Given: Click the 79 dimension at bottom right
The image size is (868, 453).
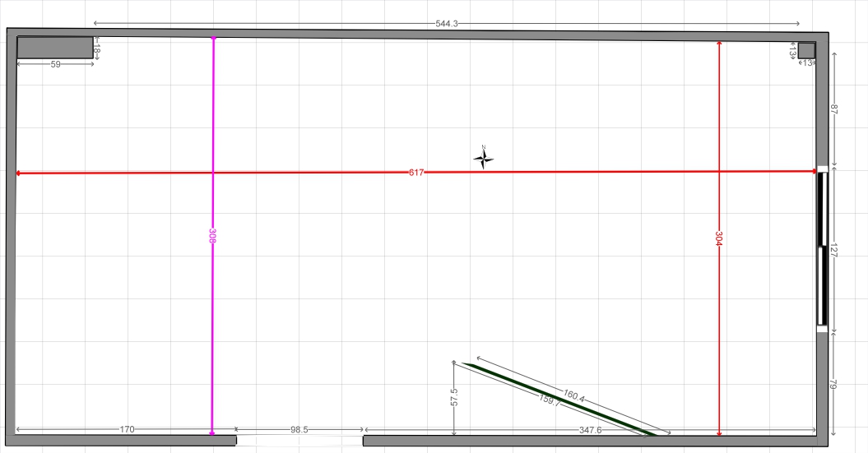Looking at the screenshot, I should tap(834, 385).
